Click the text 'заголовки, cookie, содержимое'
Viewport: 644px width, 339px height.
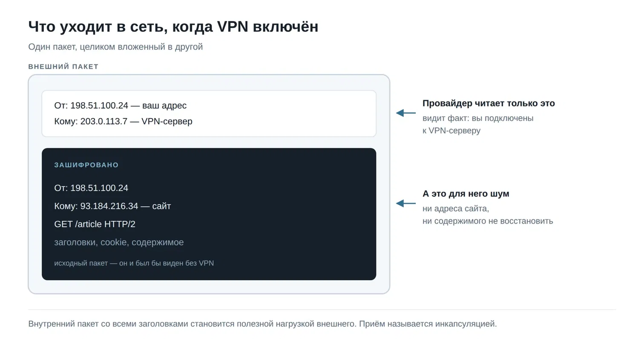[119, 243]
